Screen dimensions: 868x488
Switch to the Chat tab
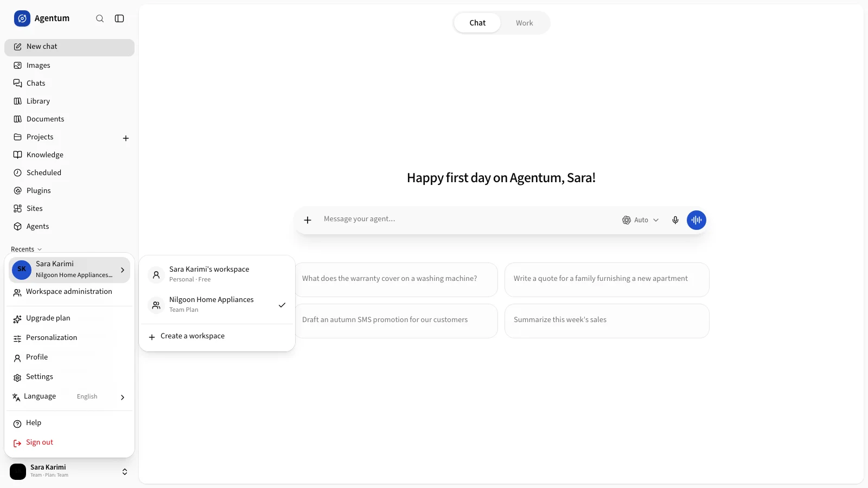click(477, 23)
